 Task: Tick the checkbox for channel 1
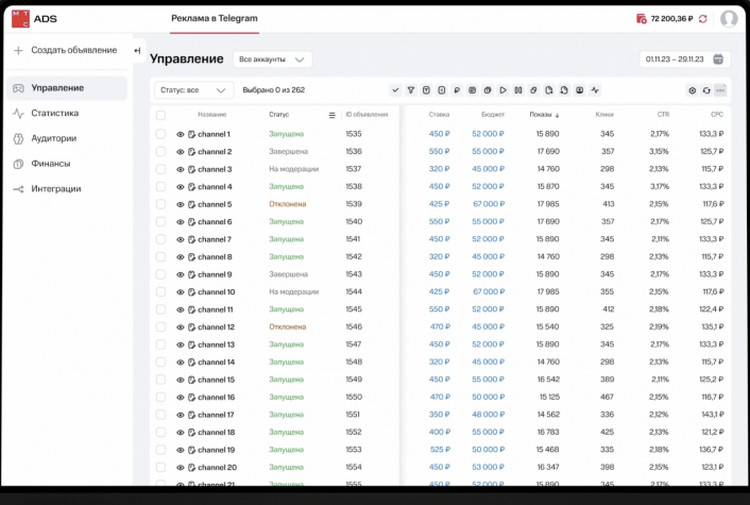pyautogui.click(x=160, y=134)
